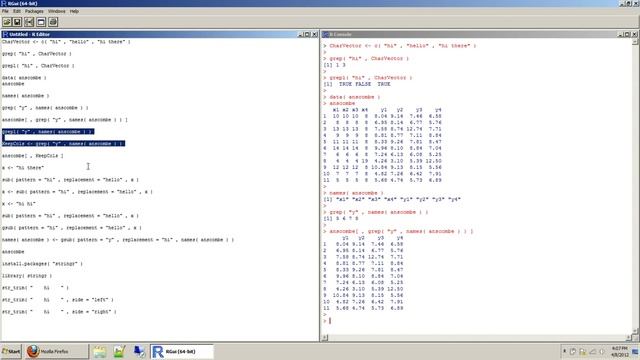Screen dimensions: 640x360
Task: Click the blue icon right of clock
Action: point(636,351)
